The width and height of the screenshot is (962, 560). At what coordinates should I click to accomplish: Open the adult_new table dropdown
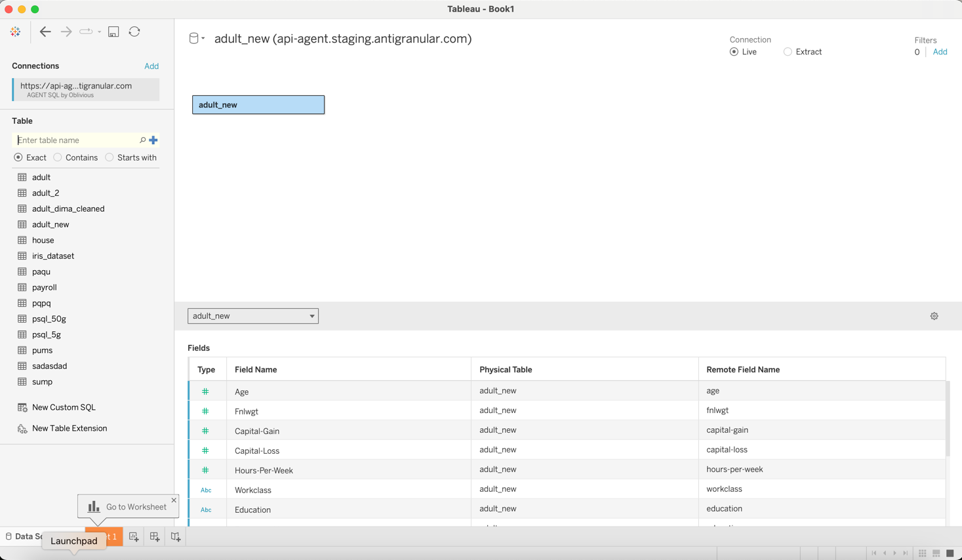pos(253,316)
